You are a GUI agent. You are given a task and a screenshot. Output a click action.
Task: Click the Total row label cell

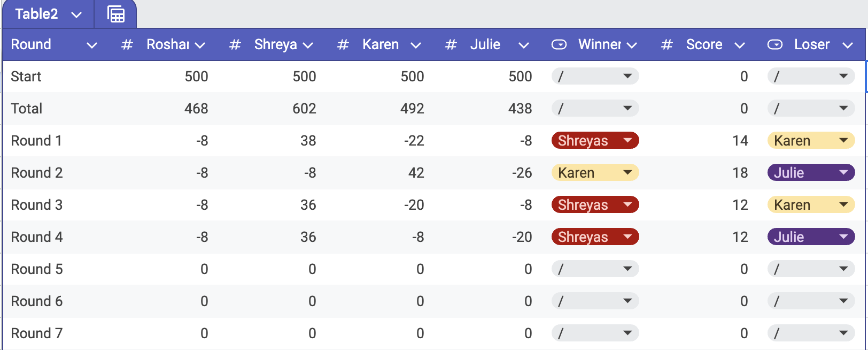pos(27,109)
